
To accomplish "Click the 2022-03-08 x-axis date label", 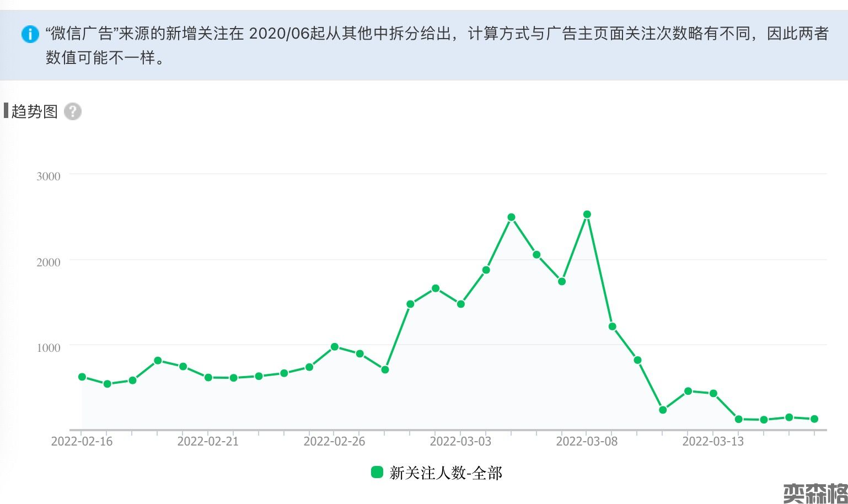I will [x=587, y=442].
